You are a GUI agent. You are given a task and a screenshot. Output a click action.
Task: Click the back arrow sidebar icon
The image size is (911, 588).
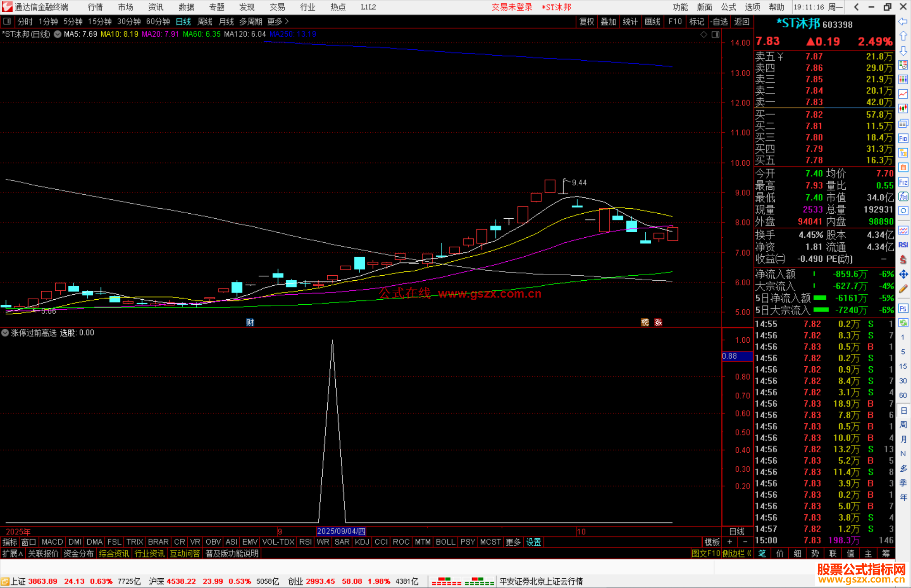click(x=903, y=21)
